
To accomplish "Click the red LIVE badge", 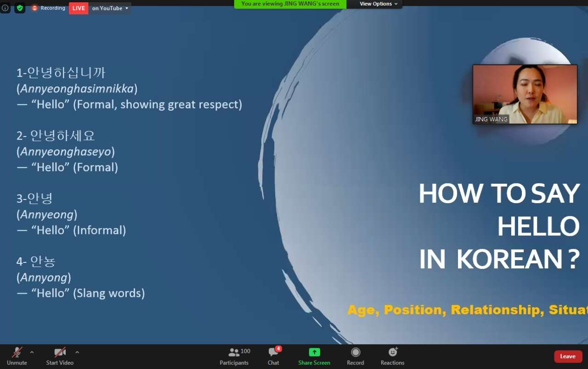I will [x=79, y=8].
